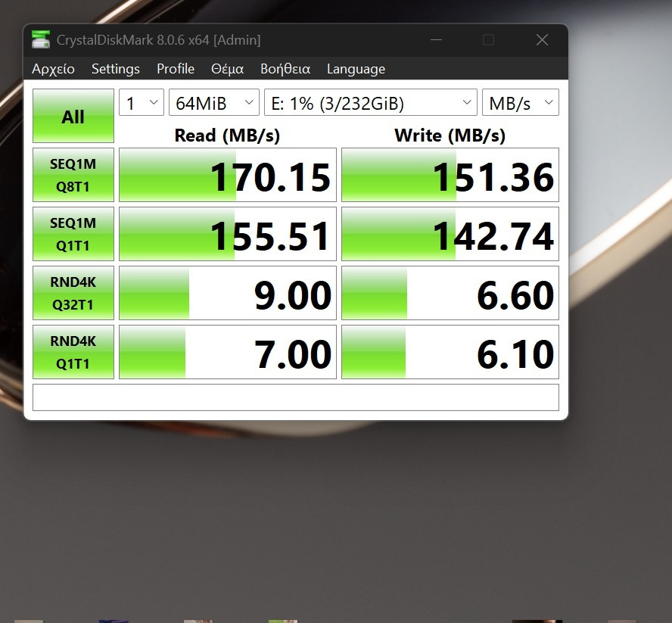The image size is (672, 623).
Task: Click the 170.15 read result
Action: pyautogui.click(x=228, y=175)
